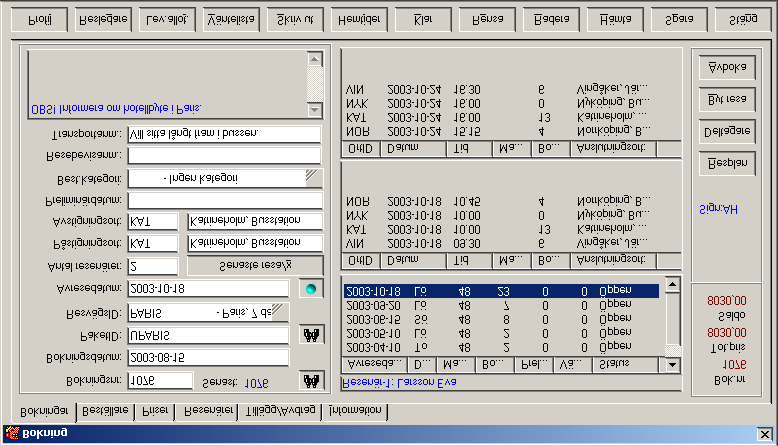Click the OBS! hotel change note text

pyautogui.click(x=116, y=109)
